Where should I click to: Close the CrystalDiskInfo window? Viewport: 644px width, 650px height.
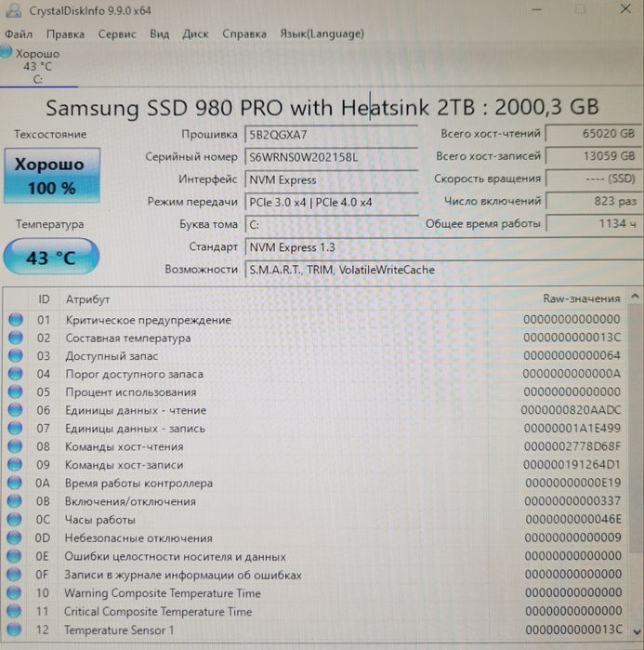click(x=625, y=9)
